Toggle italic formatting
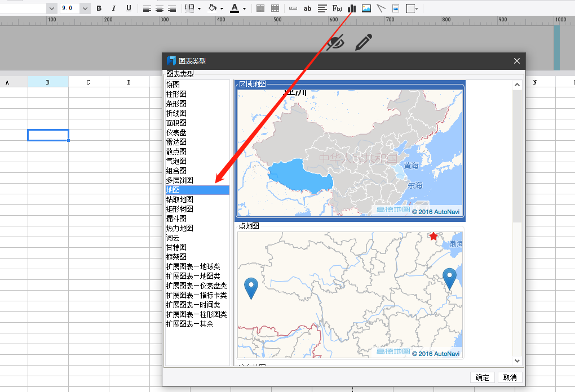 (x=114, y=8)
